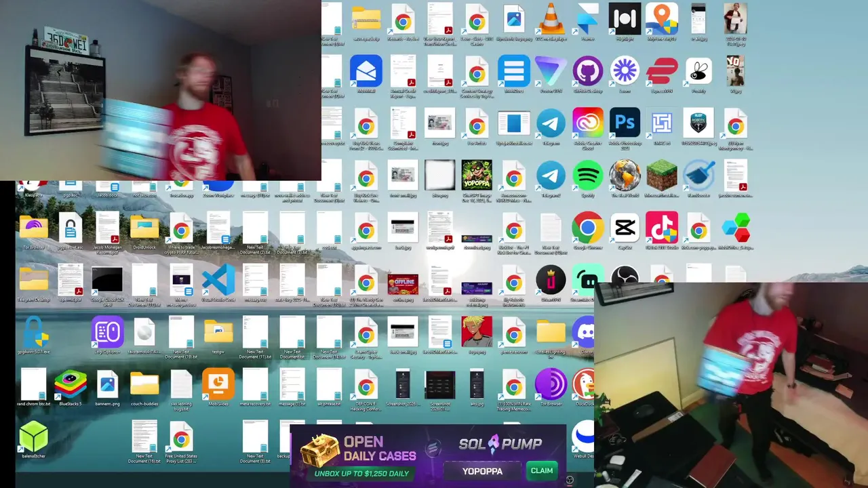868x488 pixels.
Task: Launch the Logi Options+ shortcut
Action: point(107,332)
